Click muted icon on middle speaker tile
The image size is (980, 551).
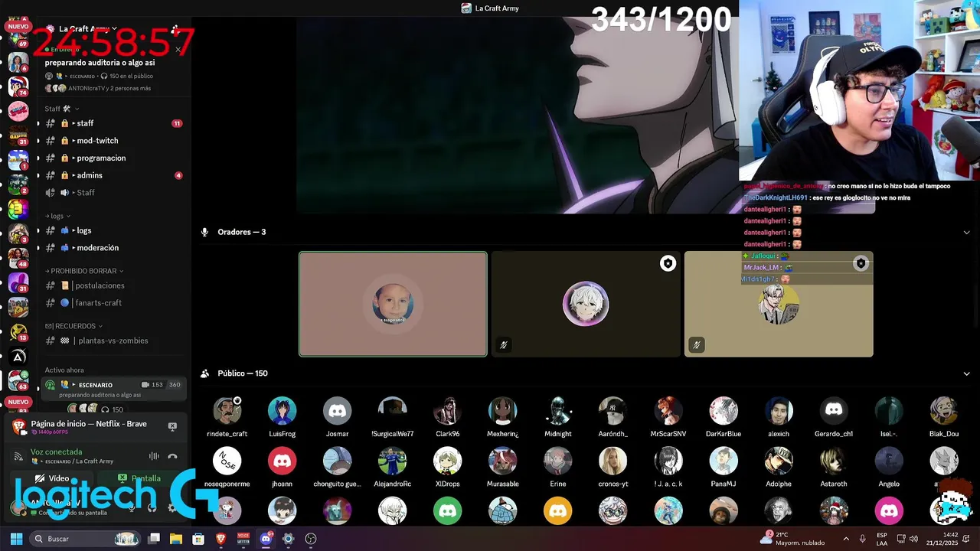503,345
